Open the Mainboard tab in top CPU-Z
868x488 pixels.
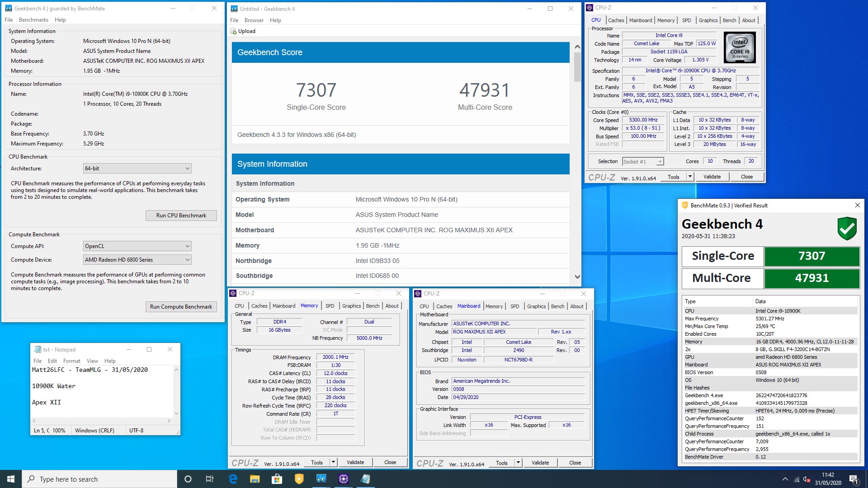coord(641,20)
